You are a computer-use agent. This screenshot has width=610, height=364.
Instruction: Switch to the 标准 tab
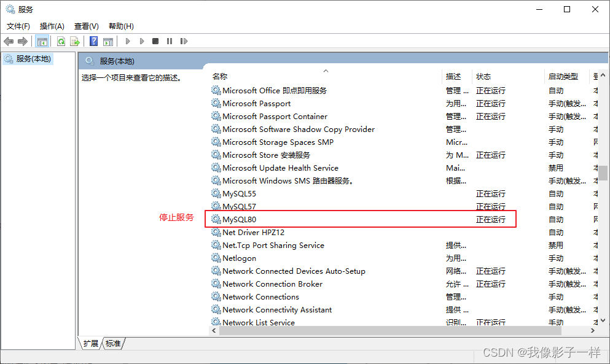click(113, 343)
